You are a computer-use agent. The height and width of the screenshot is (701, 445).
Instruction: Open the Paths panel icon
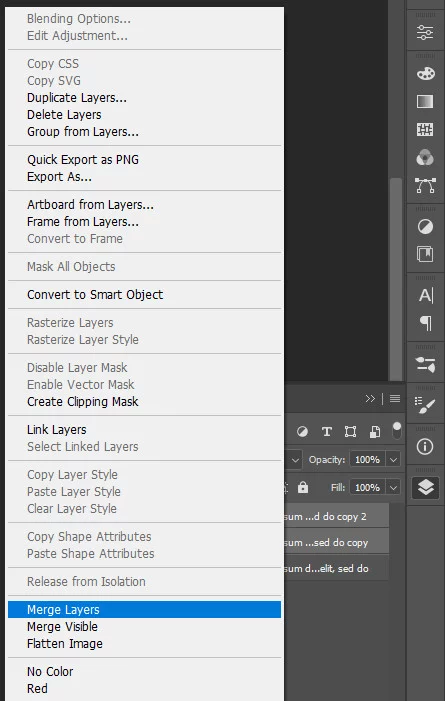tap(425, 186)
